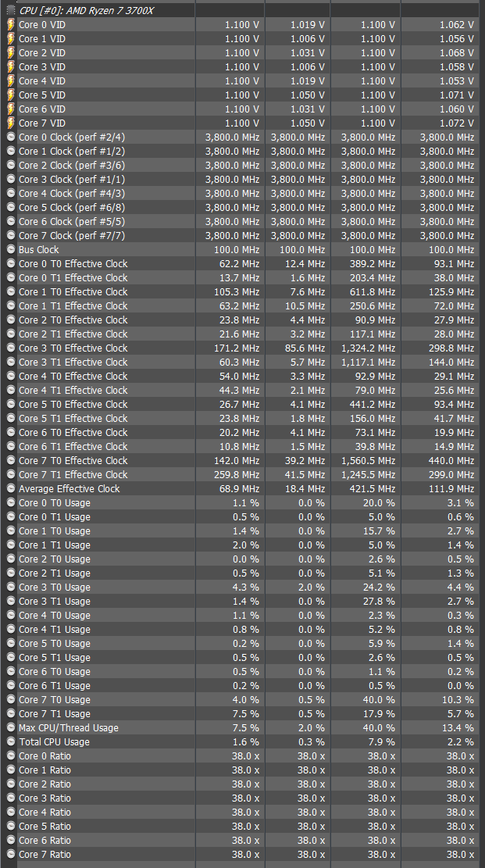Viewport: 485px width, 868px height.
Task: Click the icon beside Total CPU Usage
Action: coord(10,741)
